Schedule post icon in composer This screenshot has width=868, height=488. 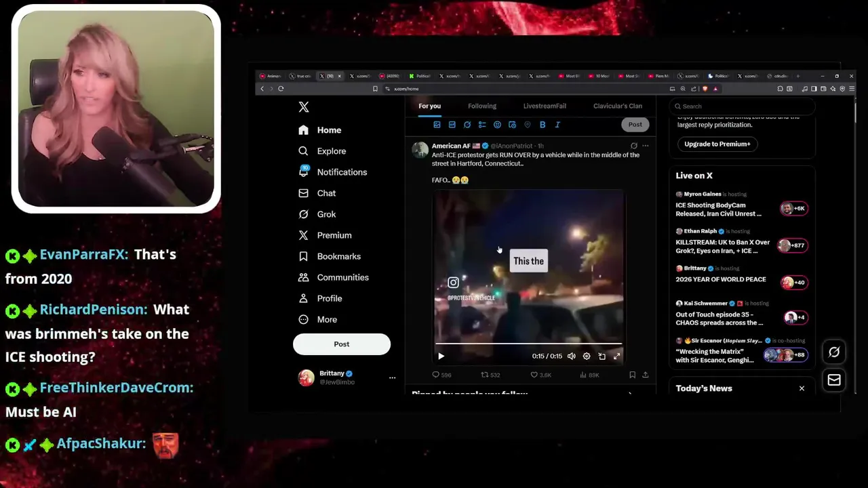pos(512,125)
